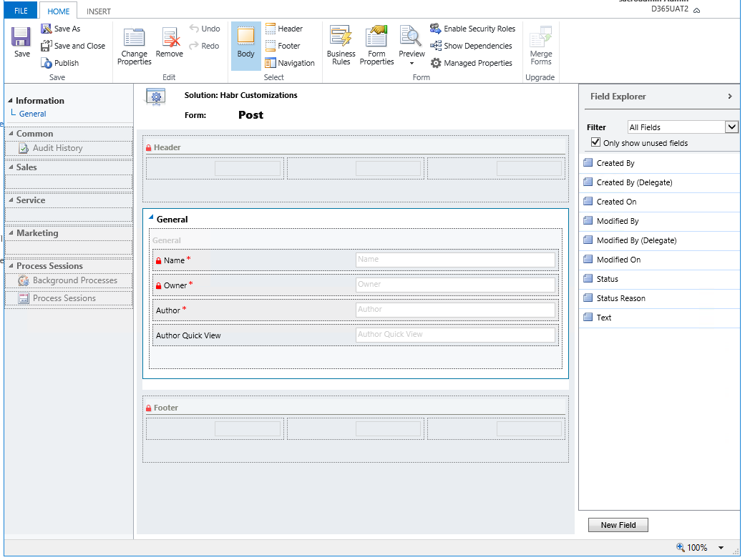Open the Preview dropdown arrow
Screen dimensions: 745x560
[x=412, y=63]
